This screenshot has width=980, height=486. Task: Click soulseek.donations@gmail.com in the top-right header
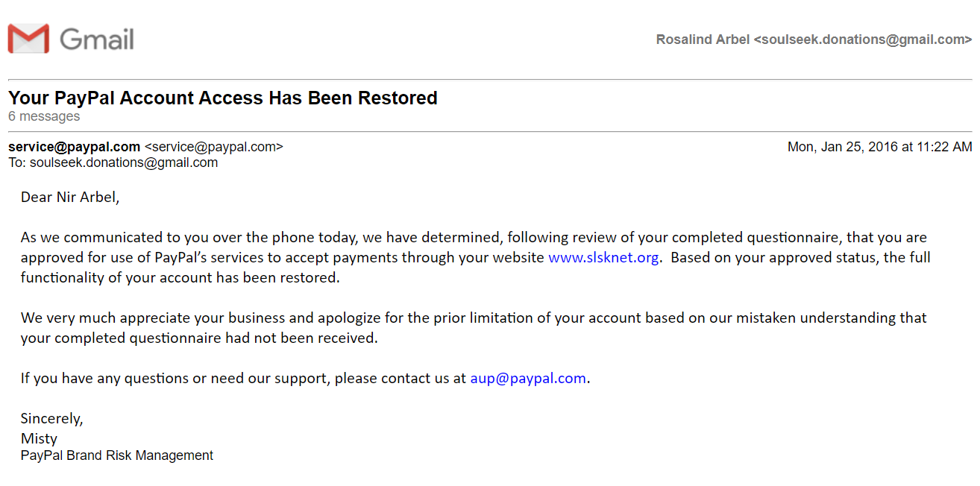[863, 40]
